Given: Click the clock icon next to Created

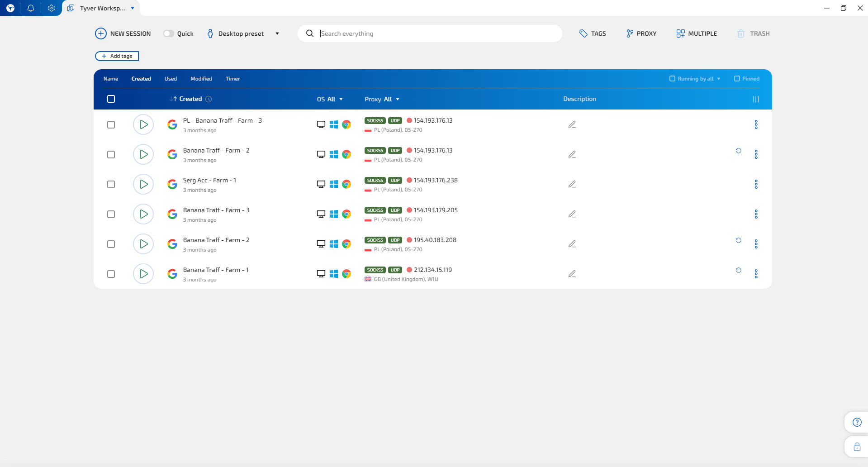Looking at the screenshot, I should coord(209,99).
